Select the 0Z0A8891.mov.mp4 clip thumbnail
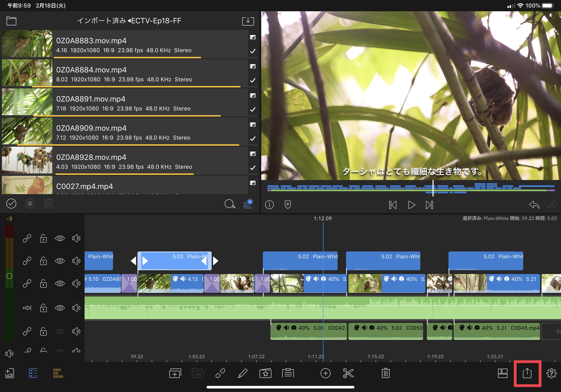The height and width of the screenshot is (392, 561). point(27,102)
